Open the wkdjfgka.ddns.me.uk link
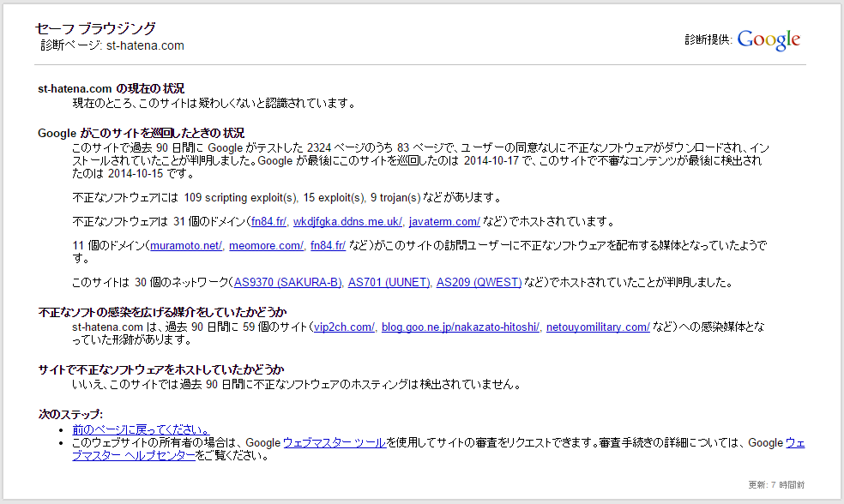 [347, 222]
